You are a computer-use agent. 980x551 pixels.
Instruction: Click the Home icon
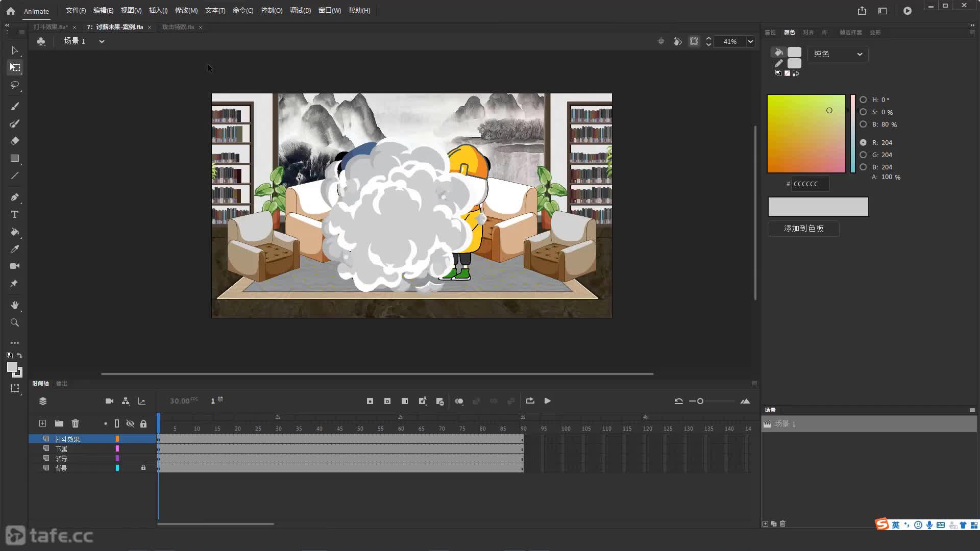pyautogui.click(x=11, y=11)
